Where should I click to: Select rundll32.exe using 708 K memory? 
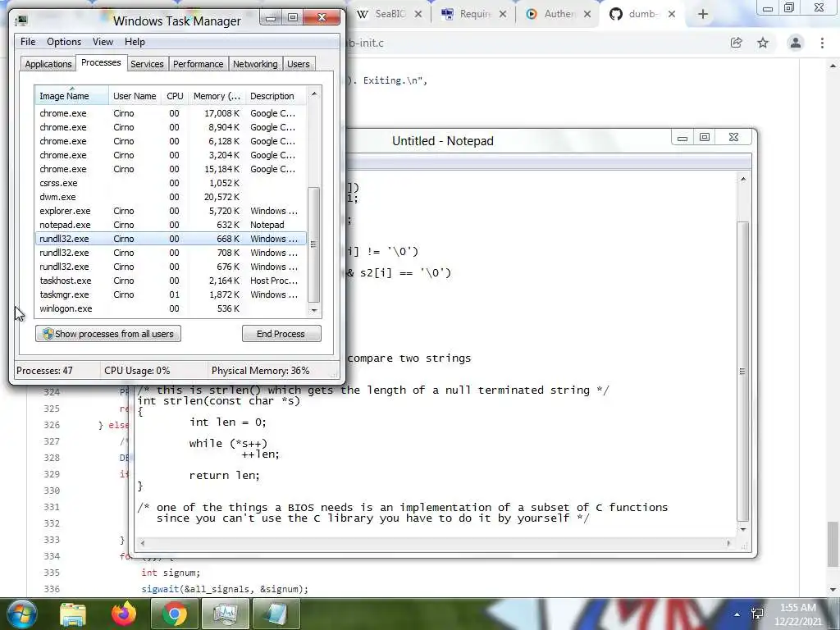click(171, 253)
